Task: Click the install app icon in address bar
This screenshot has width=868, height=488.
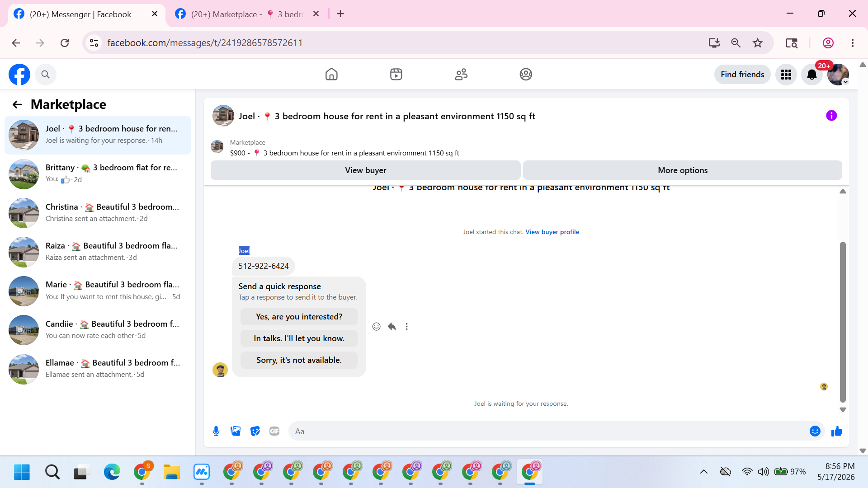Action: point(714,43)
